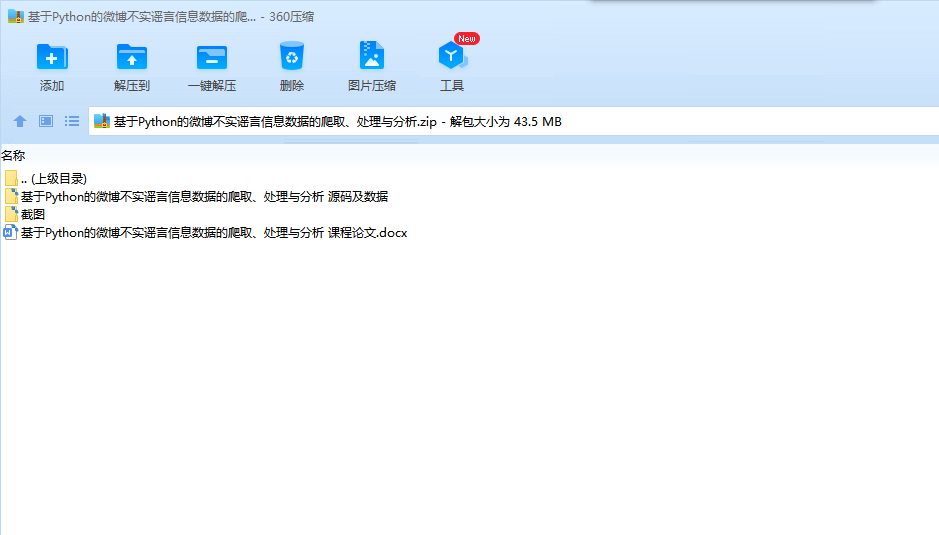Click the 360压缩 title bar app icon
939x535 pixels.
pyautogui.click(x=16, y=16)
